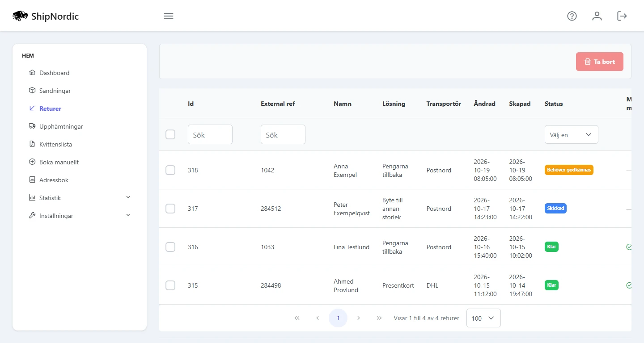The image size is (644, 343).
Task: Tick the checkbox for return 316
Action: pos(170,247)
